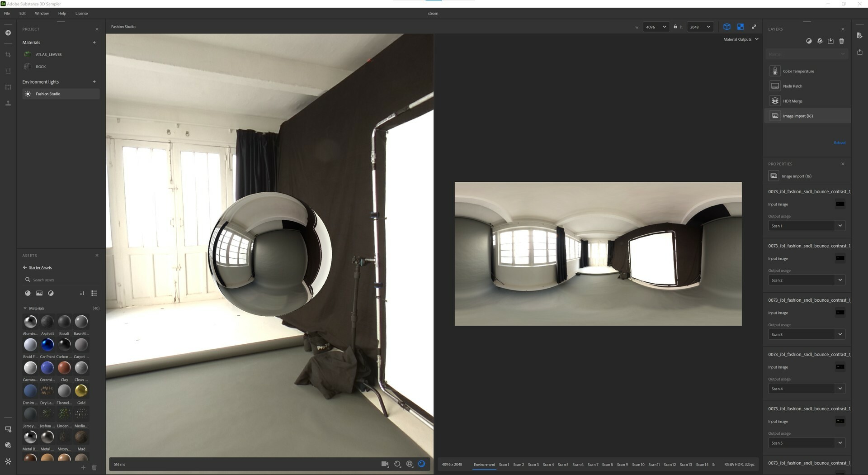This screenshot has height=475, width=868.
Task: Select the HDR Merge layer
Action: 793,101
